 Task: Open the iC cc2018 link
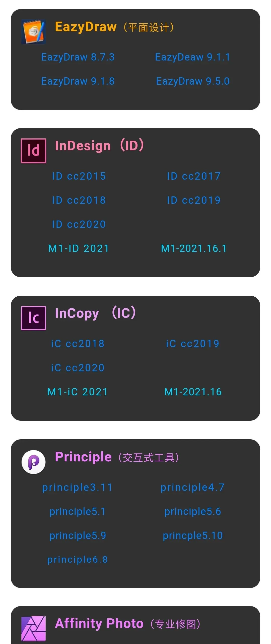(78, 344)
